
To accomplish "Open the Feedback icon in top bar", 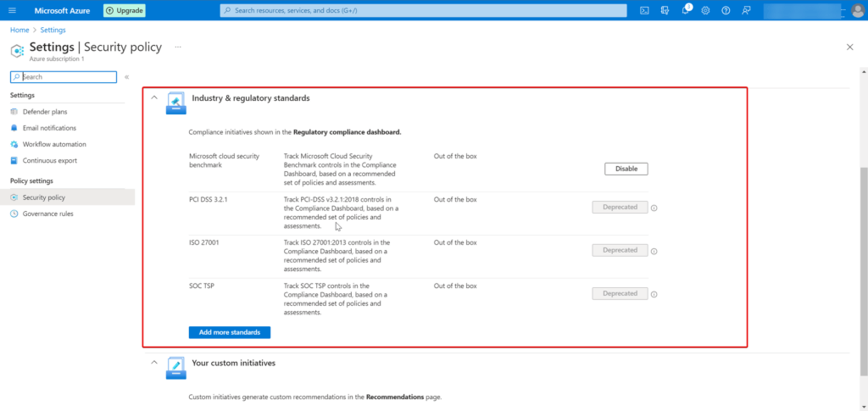I will (x=746, y=10).
